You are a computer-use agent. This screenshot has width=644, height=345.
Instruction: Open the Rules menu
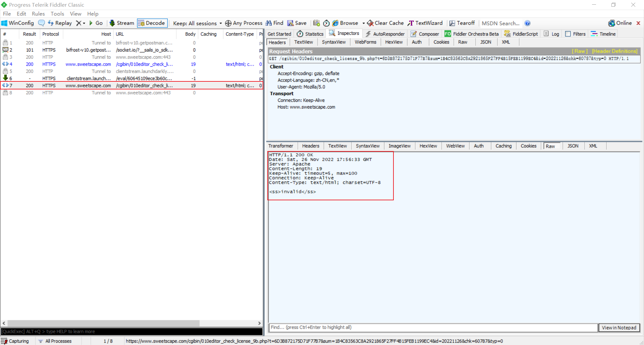click(38, 14)
